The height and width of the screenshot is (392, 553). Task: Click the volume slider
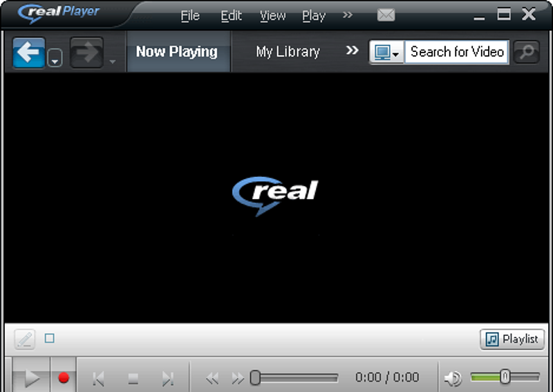point(505,377)
